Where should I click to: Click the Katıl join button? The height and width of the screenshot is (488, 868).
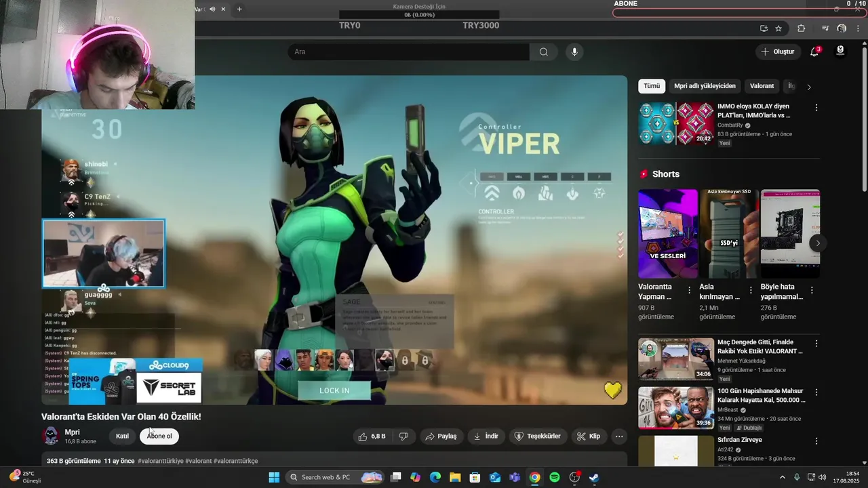[122, 436]
